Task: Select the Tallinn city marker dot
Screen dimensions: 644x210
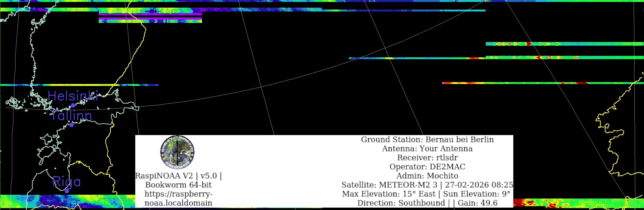Action: click(x=71, y=125)
